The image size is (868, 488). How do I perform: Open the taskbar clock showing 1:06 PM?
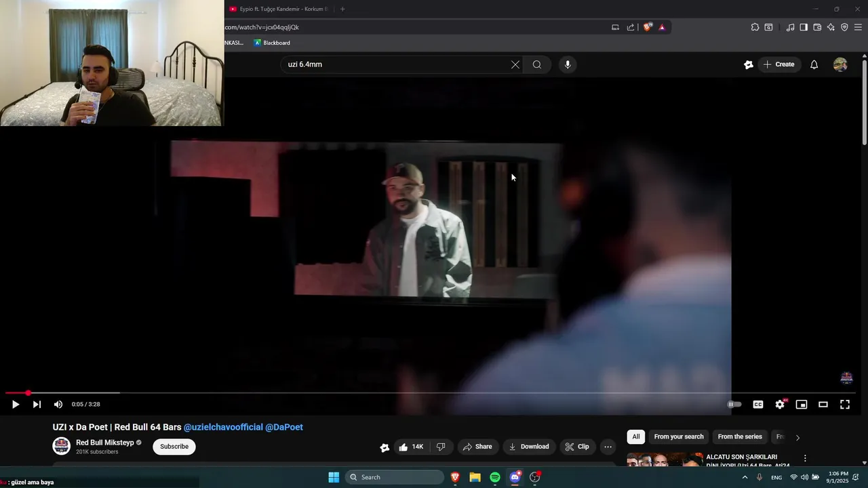838,477
